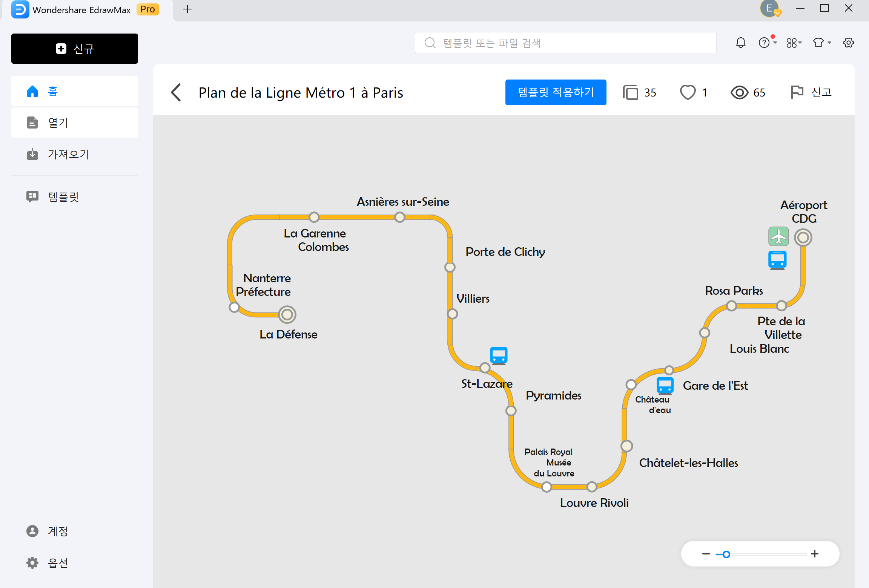Click the train icon near St-Lazare

pos(499,356)
